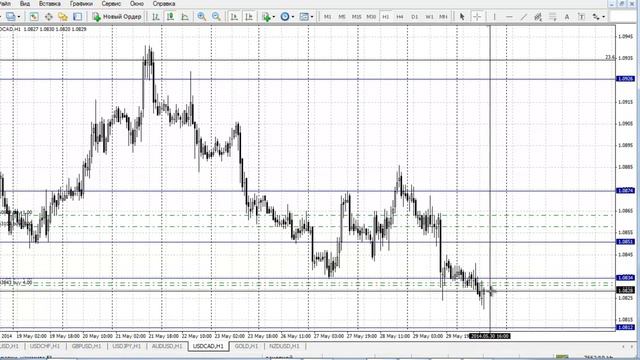Switch to the AUDUSD,H1 chart tab
Screen dimensions: 640x360
coord(167,346)
